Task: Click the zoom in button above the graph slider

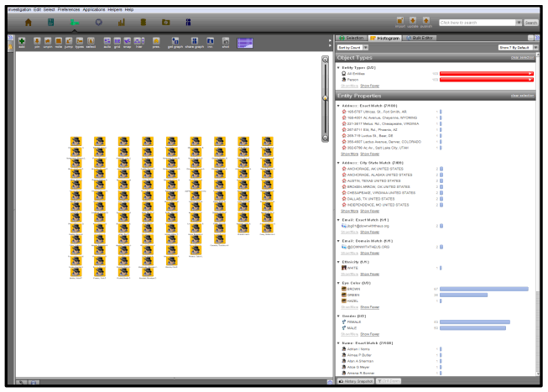Action: [x=325, y=60]
